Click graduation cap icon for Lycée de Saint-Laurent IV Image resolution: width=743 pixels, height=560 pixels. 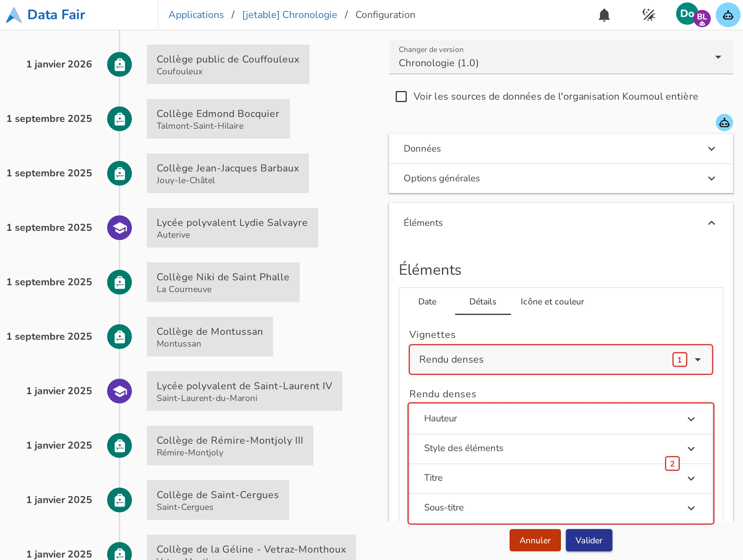pos(119,391)
